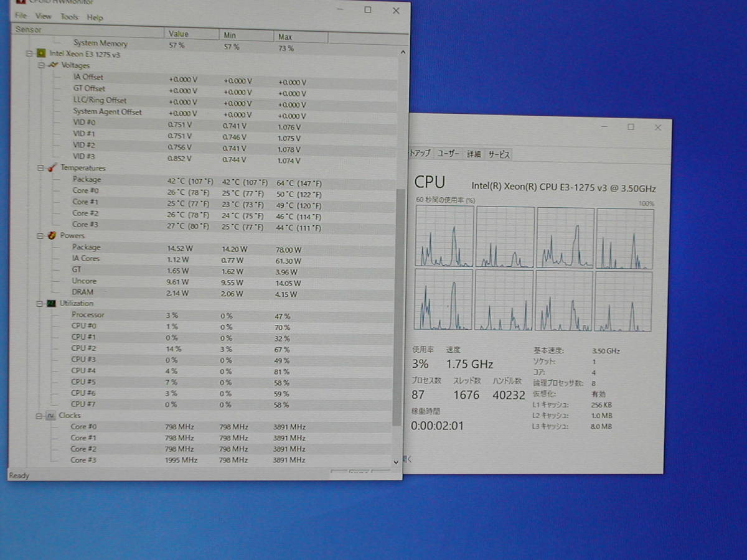This screenshot has width=747, height=560.
Task: Select the Utilization group label
Action: [77, 304]
